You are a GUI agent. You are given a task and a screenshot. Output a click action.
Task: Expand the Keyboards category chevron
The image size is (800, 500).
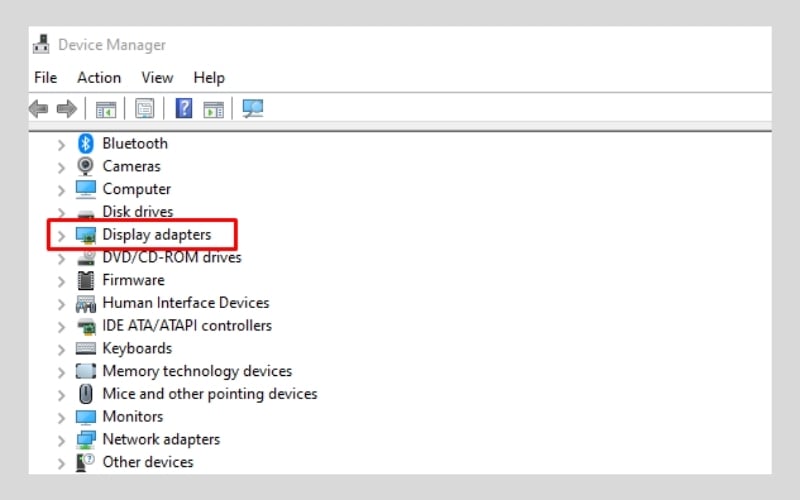pyautogui.click(x=61, y=349)
